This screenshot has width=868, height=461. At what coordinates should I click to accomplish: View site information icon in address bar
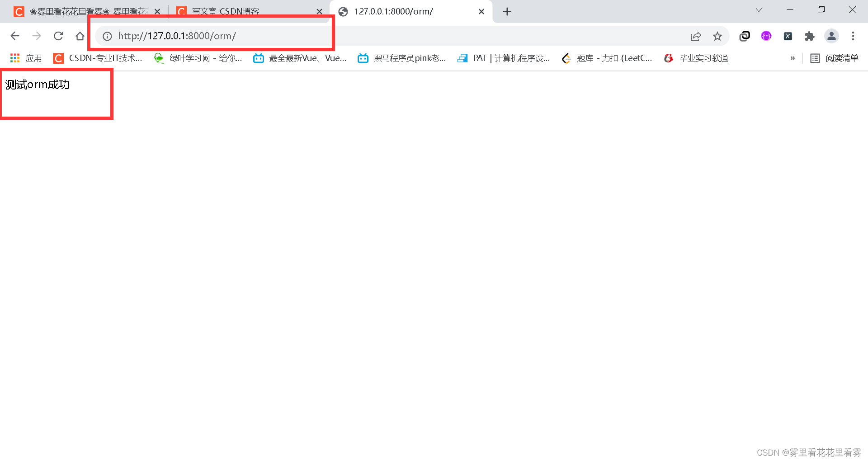pos(107,36)
